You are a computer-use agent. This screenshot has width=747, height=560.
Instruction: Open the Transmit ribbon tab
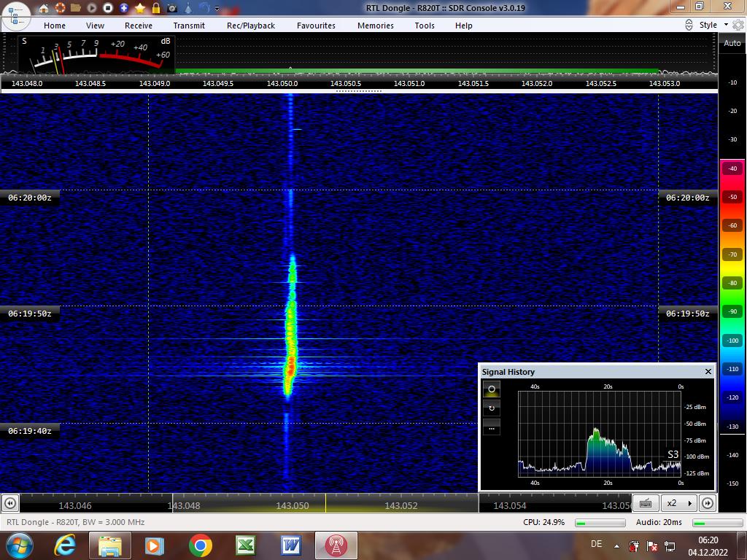coord(189,26)
